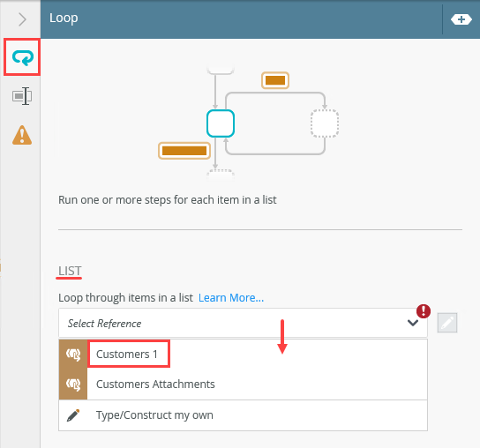Image resolution: width=480 pixels, height=448 pixels.
Task: Click the Loop panel title
Action: point(64,19)
